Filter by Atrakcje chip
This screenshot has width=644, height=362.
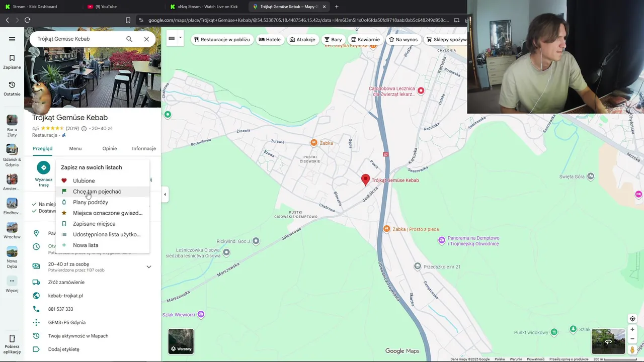coord(302,40)
